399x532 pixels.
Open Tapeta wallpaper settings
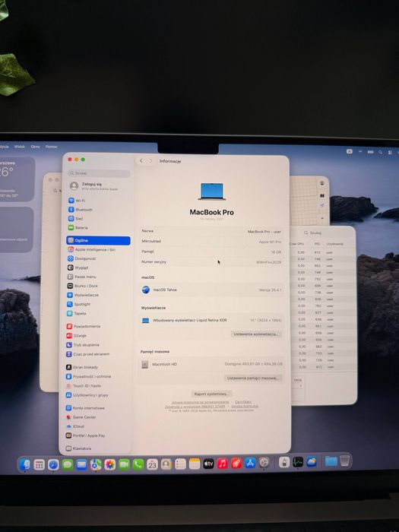click(77, 313)
